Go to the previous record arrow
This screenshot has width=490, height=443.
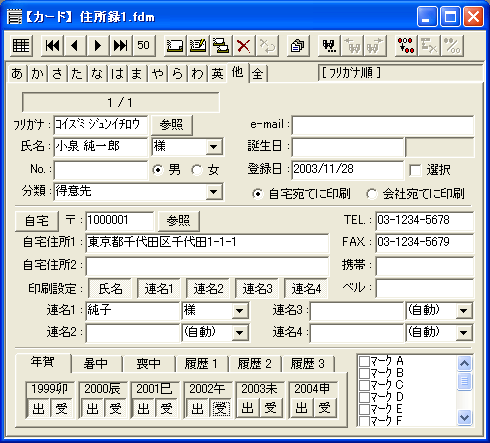75,45
